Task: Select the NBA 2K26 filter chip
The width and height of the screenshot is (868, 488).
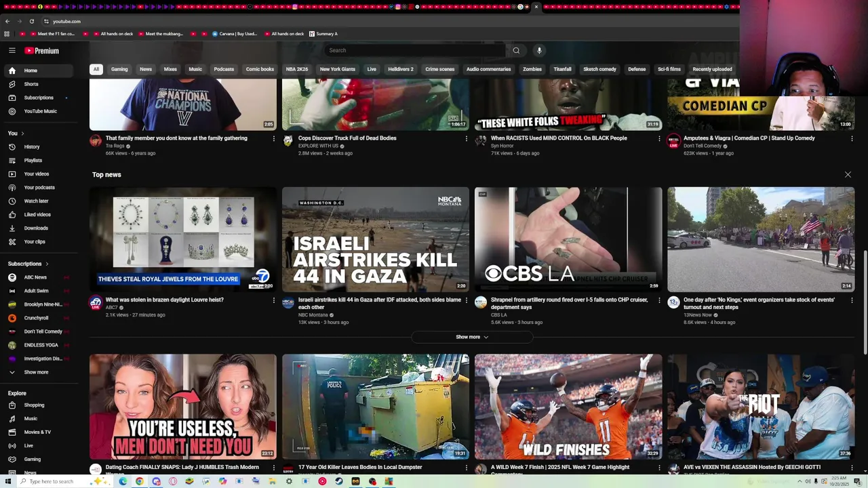Action: pos(297,69)
